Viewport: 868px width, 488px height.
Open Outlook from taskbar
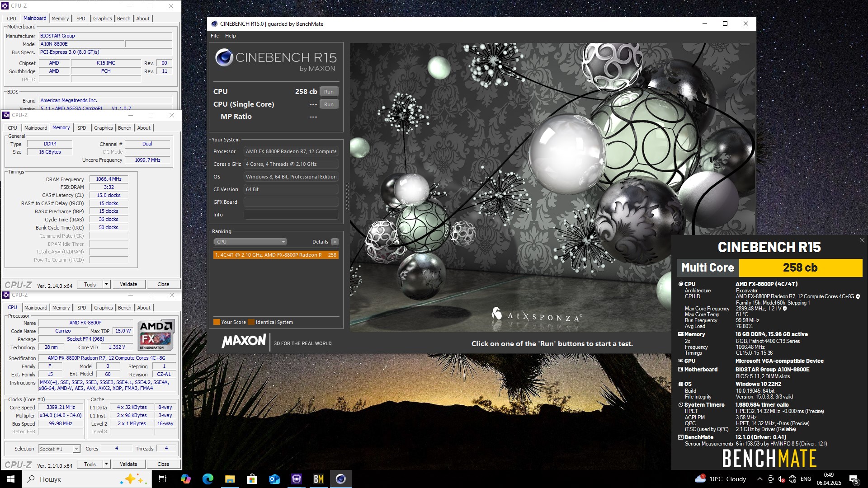pos(274,479)
